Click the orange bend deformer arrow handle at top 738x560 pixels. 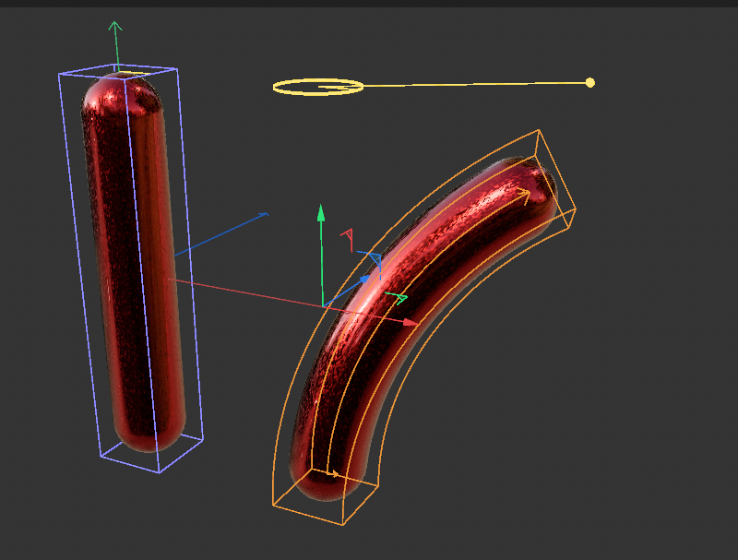[523, 196]
